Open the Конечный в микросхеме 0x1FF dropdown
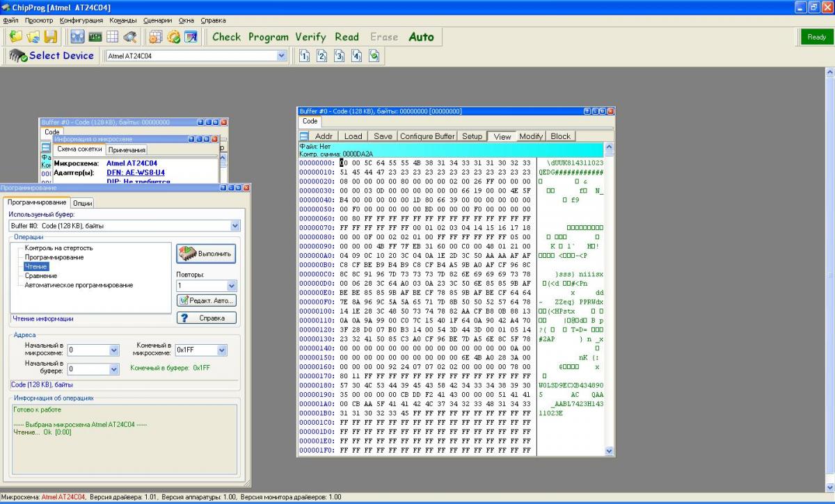The width and height of the screenshot is (835, 504). pos(222,350)
